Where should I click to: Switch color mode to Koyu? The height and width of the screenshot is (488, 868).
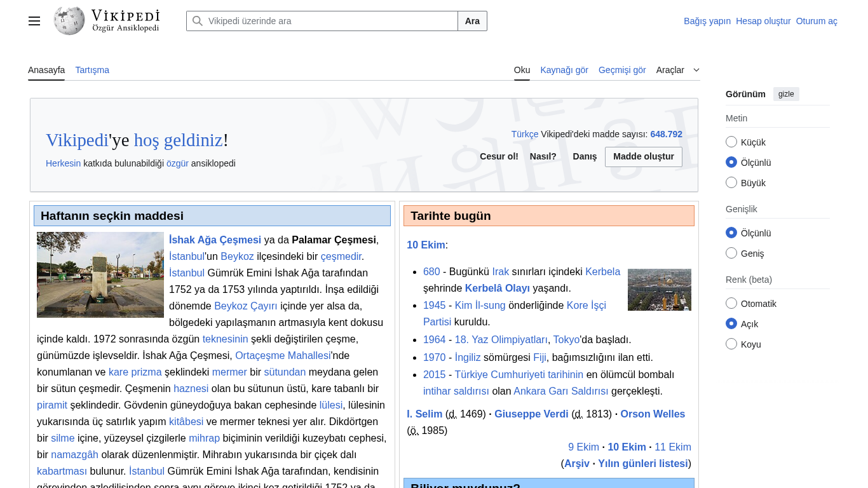[x=731, y=344]
